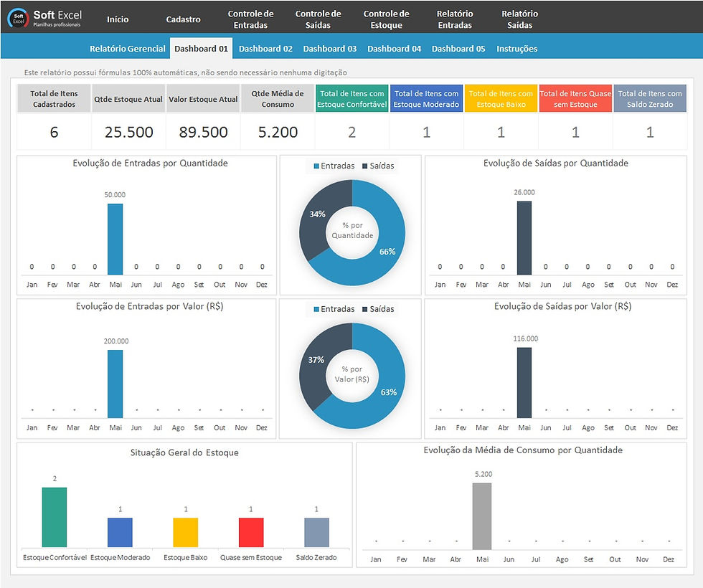Screen dimensions: 703x588
Task: Open Controle de Saídas section
Action: point(318,19)
